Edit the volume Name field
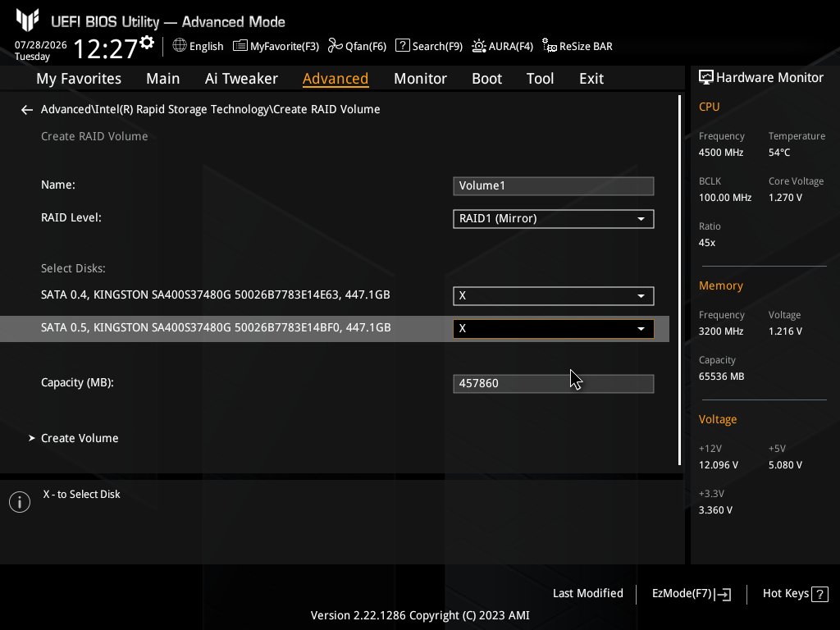 554,186
